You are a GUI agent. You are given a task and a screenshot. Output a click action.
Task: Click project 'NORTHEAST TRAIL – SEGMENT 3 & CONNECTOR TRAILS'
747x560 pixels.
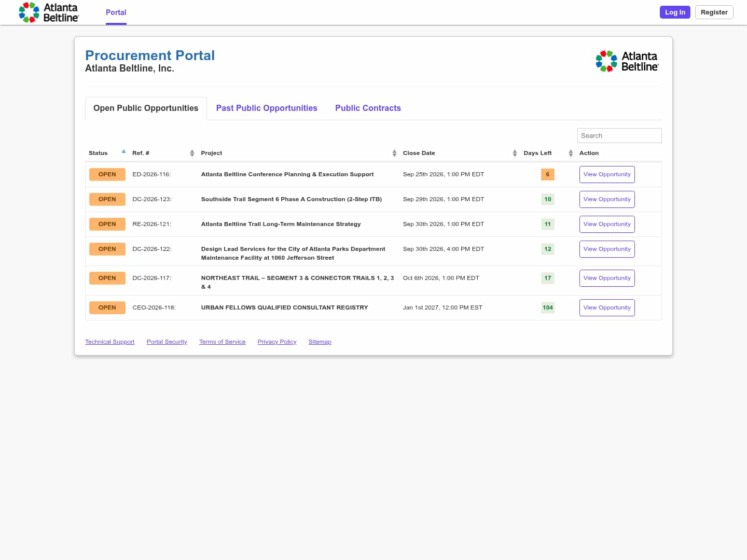pyautogui.click(x=297, y=283)
